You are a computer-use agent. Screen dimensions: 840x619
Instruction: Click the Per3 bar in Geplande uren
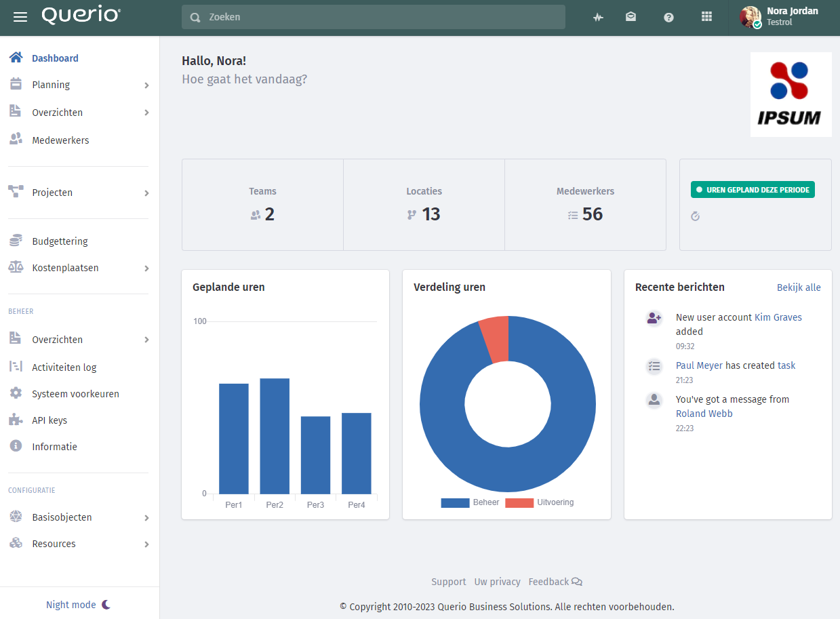tap(316, 455)
